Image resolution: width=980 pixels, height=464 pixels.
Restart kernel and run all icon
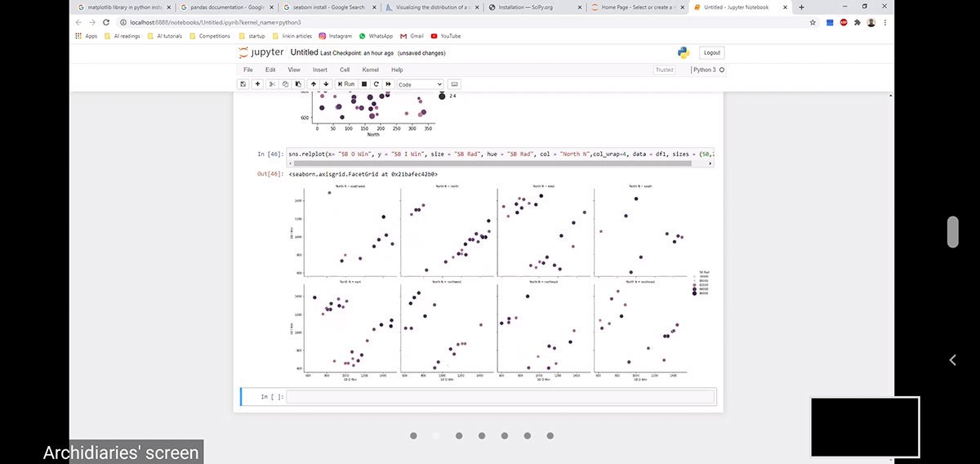389,84
